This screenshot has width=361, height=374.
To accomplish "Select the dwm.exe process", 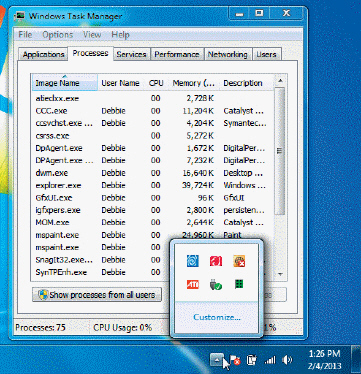I will tap(153, 173).
